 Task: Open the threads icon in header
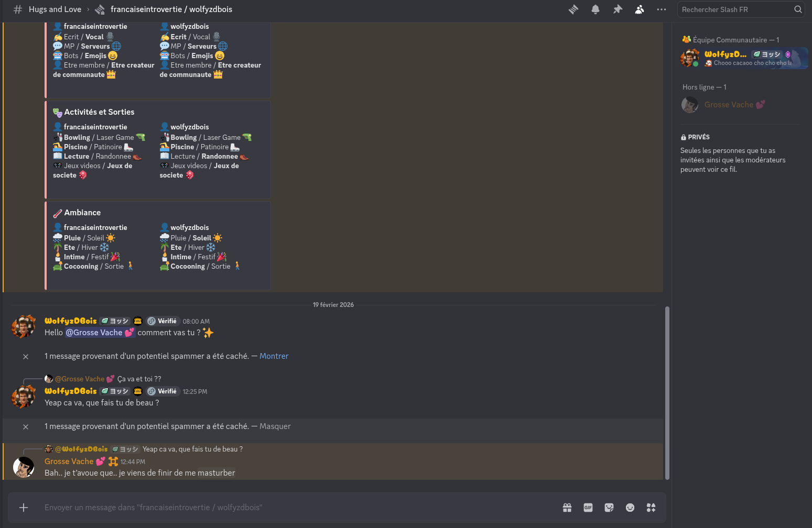pyautogui.click(x=573, y=9)
